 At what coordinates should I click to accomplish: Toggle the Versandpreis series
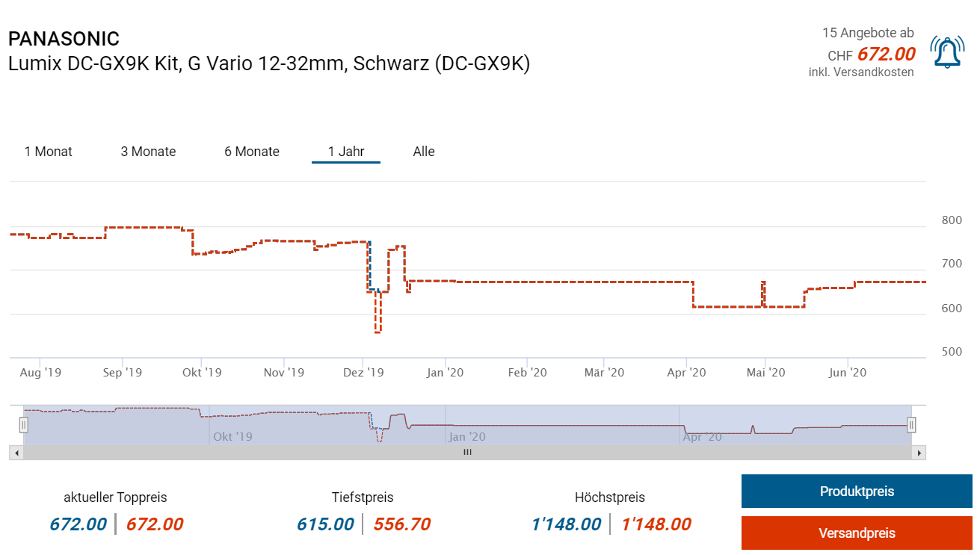857,533
